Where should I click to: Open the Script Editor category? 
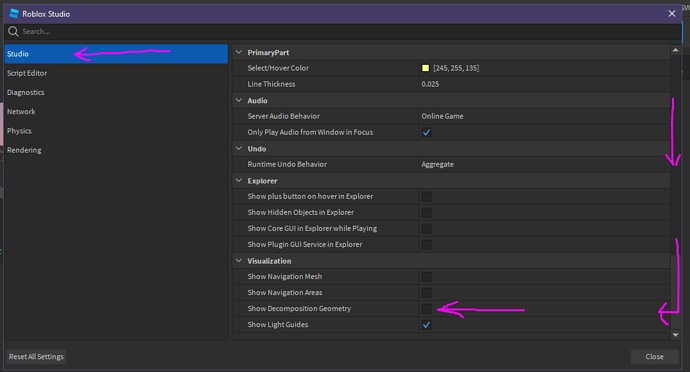[116, 73]
